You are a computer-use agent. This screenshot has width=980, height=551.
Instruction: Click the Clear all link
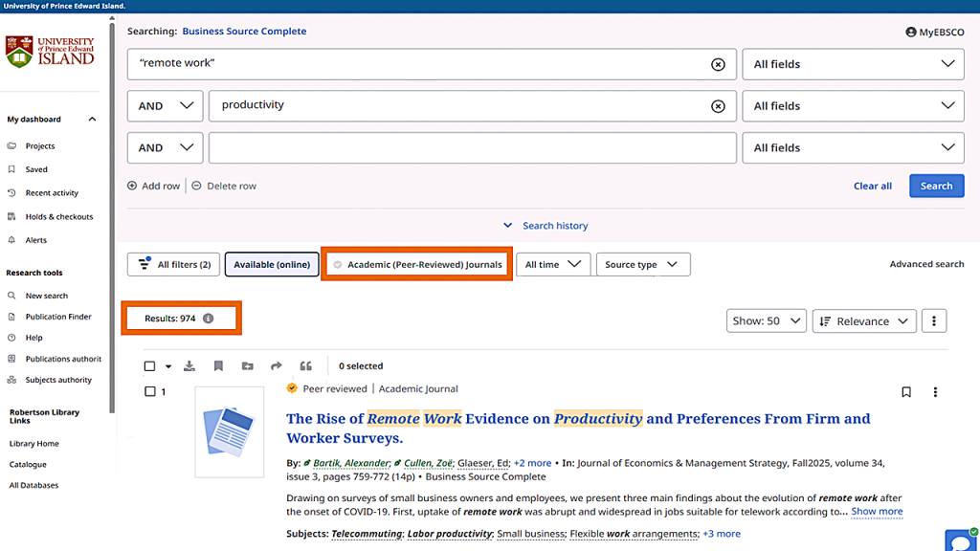coord(872,186)
